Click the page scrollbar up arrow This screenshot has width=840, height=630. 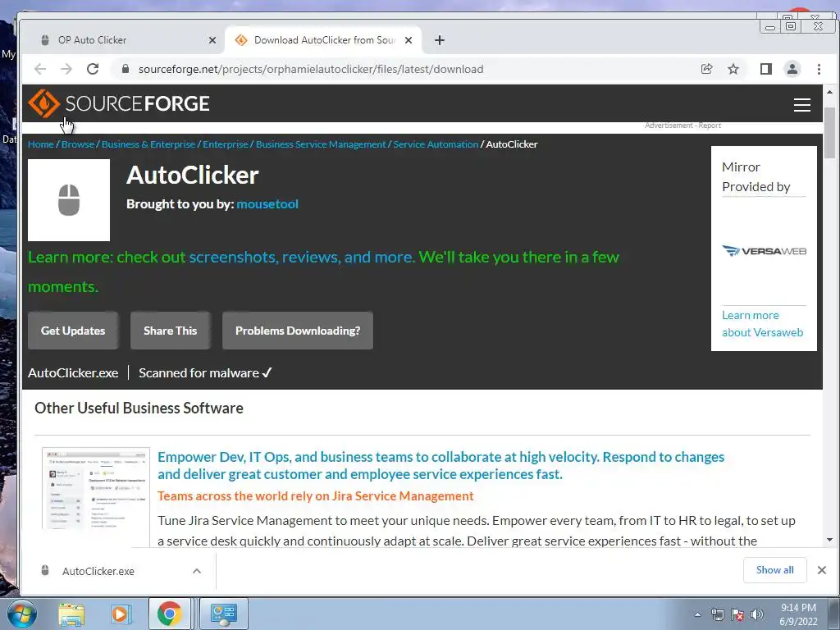point(830,92)
